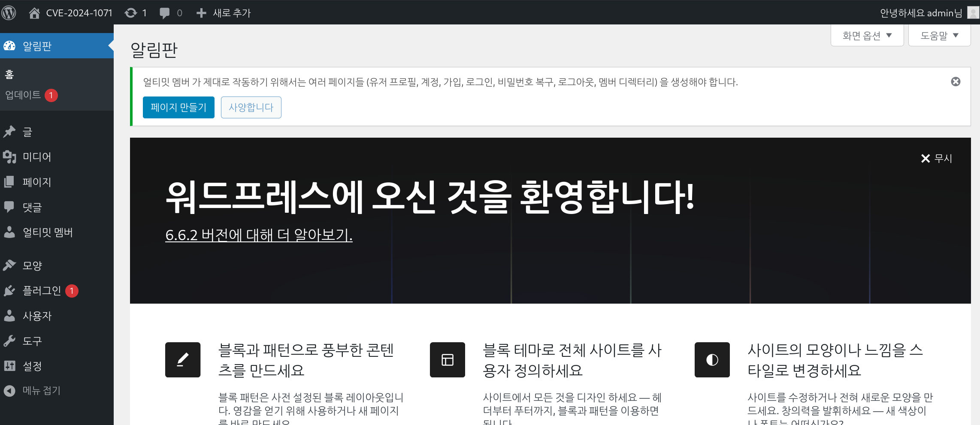Click the block theme layout icon tile
Viewport: 980px width, 425px height.
448,360
